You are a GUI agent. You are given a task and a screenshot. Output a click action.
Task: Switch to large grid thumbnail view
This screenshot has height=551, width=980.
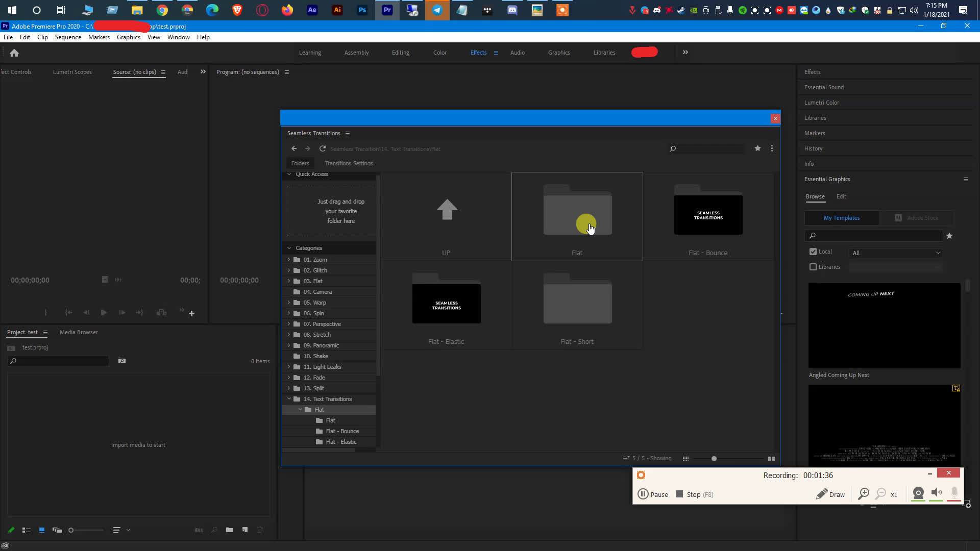(x=771, y=459)
